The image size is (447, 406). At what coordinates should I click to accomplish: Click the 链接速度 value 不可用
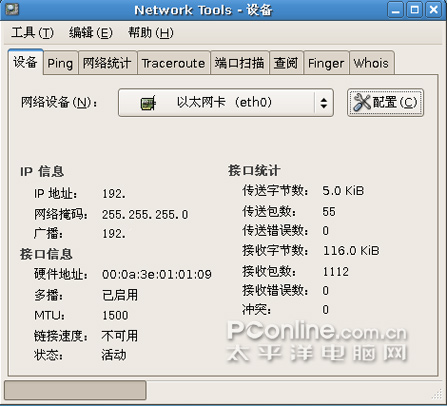(x=120, y=336)
